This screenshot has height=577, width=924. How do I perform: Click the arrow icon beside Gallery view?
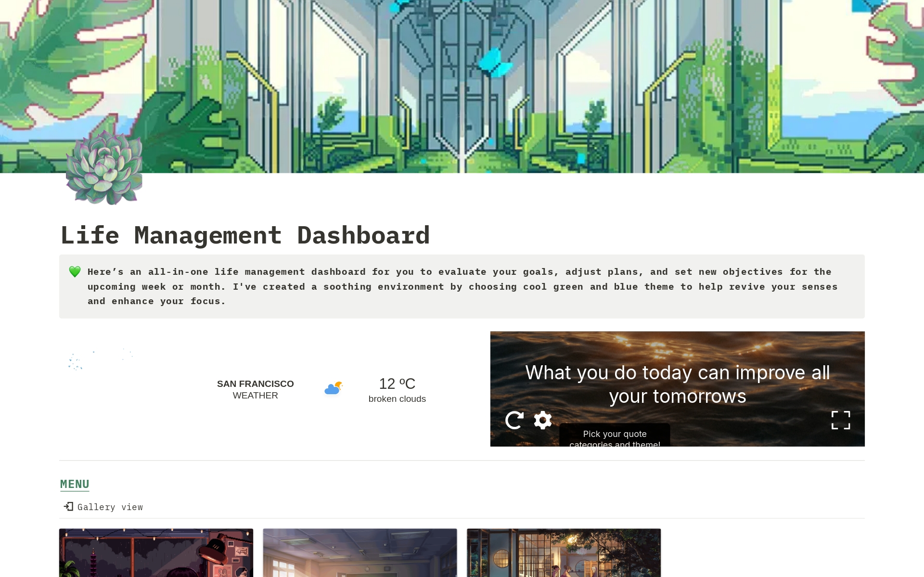coord(68,507)
